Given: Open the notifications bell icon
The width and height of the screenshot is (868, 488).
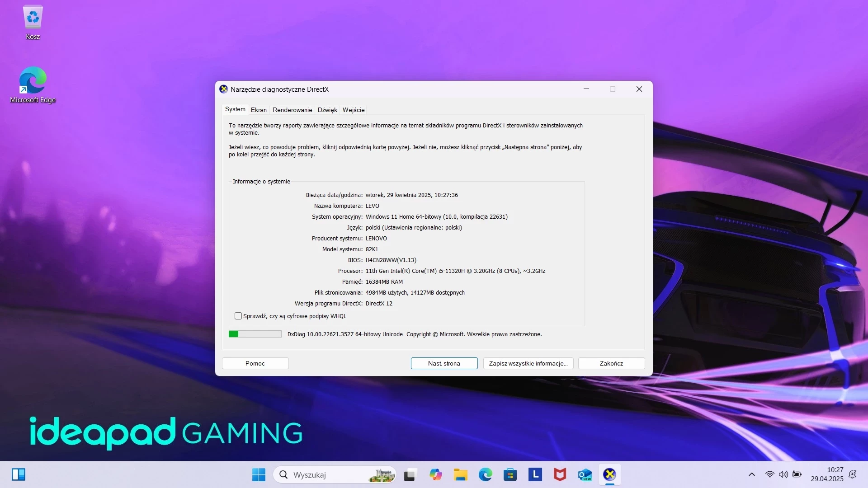Looking at the screenshot, I should [x=853, y=474].
